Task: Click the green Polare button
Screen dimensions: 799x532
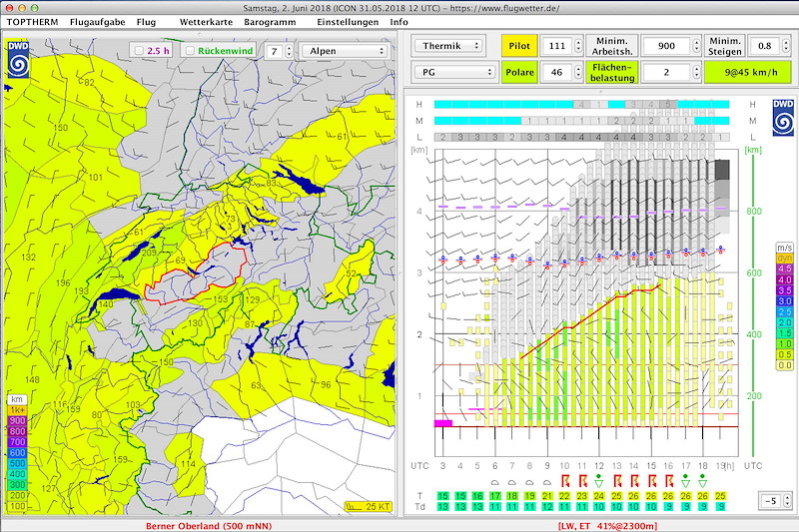Action: pos(519,72)
